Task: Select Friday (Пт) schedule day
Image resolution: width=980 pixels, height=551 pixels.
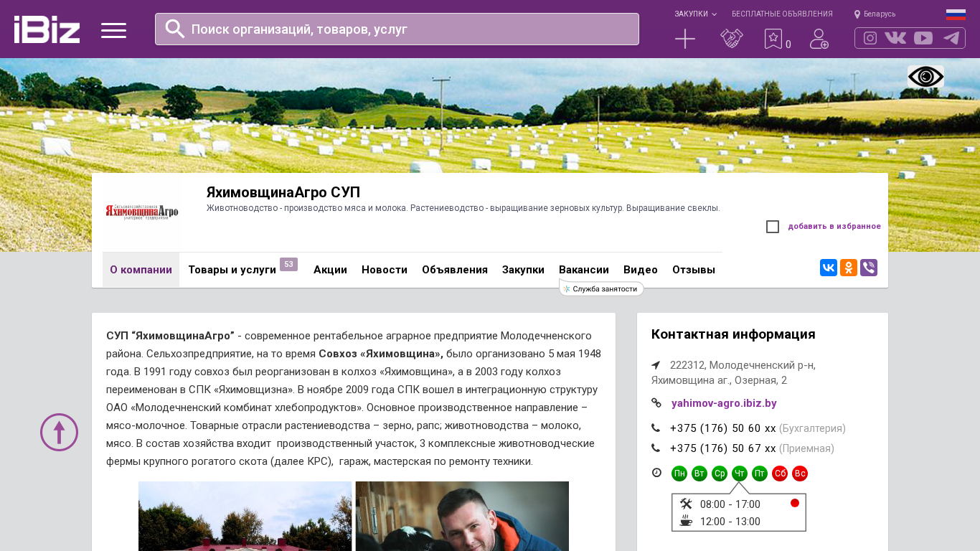Action: tap(760, 474)
